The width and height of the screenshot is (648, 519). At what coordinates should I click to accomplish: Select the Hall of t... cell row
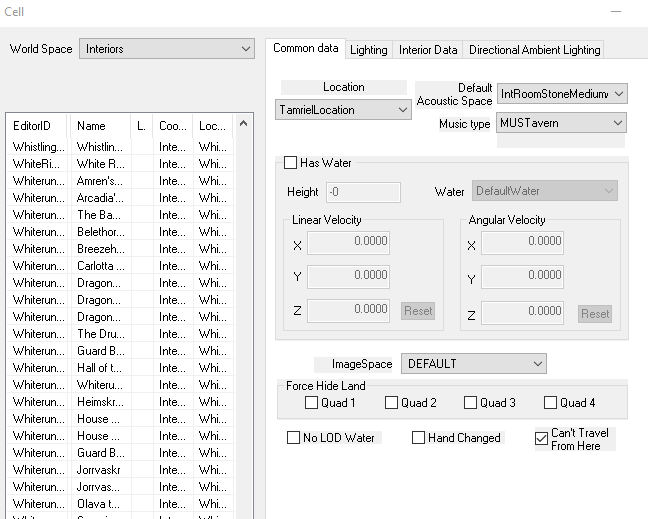(x=120, y=367)
